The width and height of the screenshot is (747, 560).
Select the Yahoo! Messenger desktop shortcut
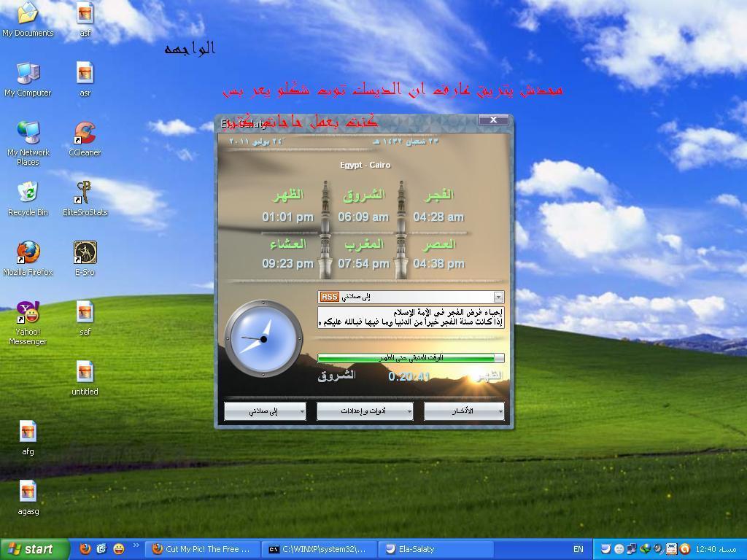click(x=28, y=323)
